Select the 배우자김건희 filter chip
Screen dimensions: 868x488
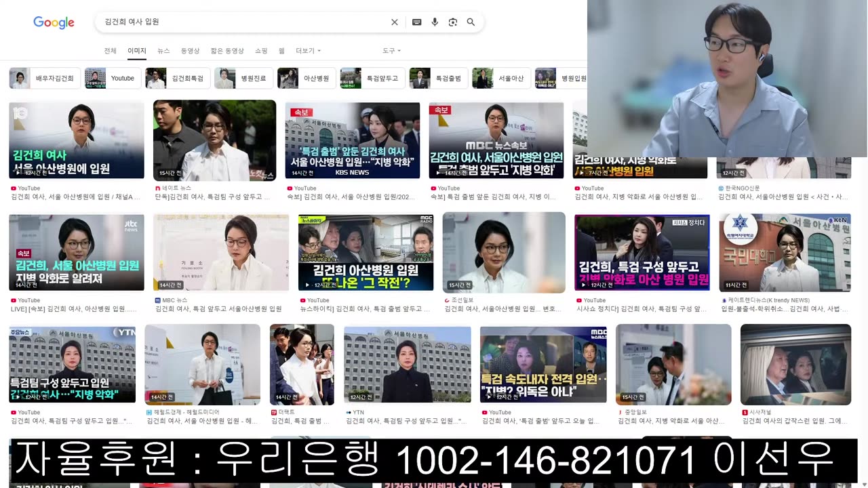pyautogui.click(x=45, y=79)
